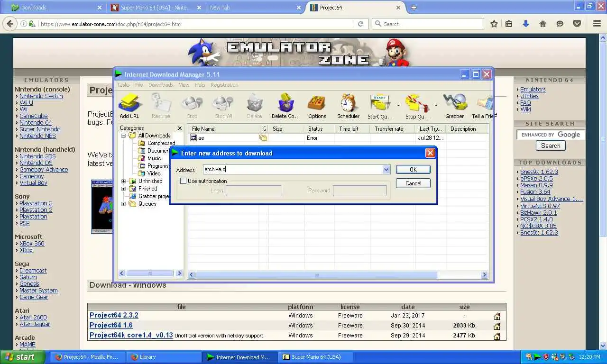The height and width of the screenshot is (364, 607).
Task: Click the Stop toolbar icon
Action: [192, 106]
